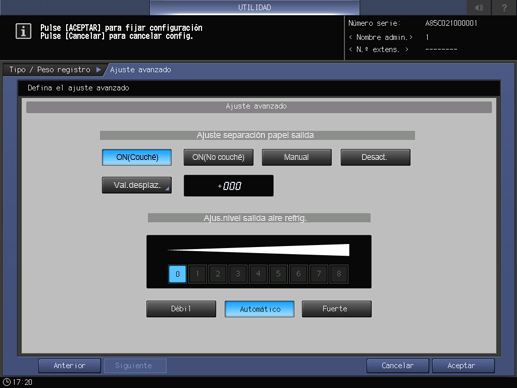Click the 17:20 time display
The height and width of the screenshot is (388, 517).
[22, 382]
